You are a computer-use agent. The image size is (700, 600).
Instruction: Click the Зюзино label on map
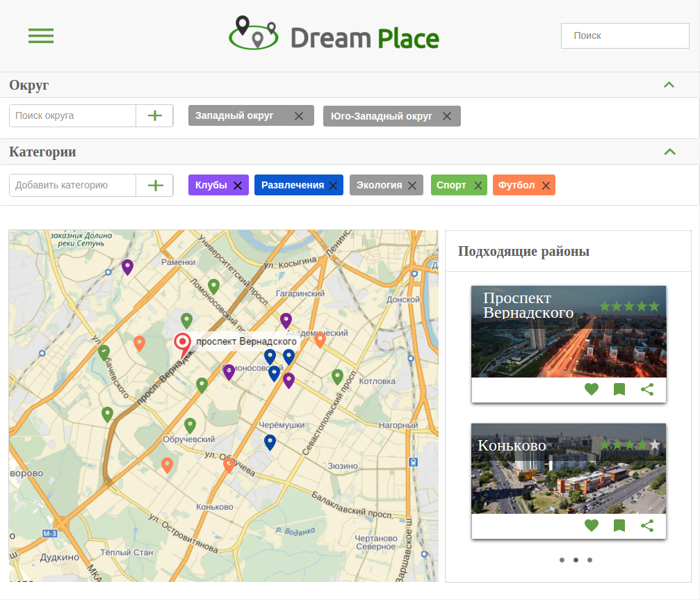(x=343, y=466)
